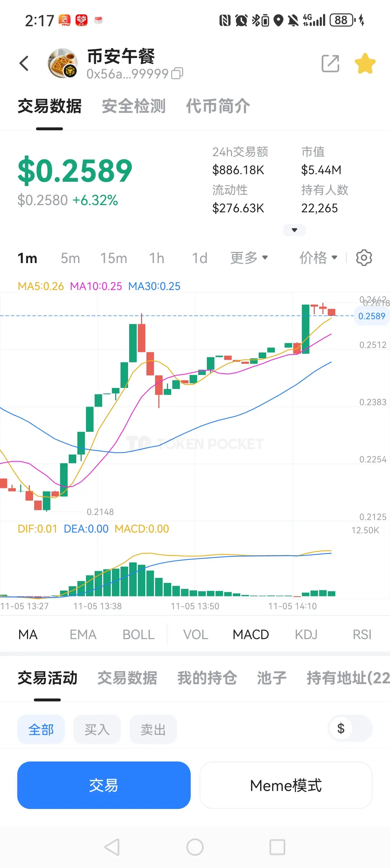Tap the tallest green candle near 14:10

tap(305, 329)
